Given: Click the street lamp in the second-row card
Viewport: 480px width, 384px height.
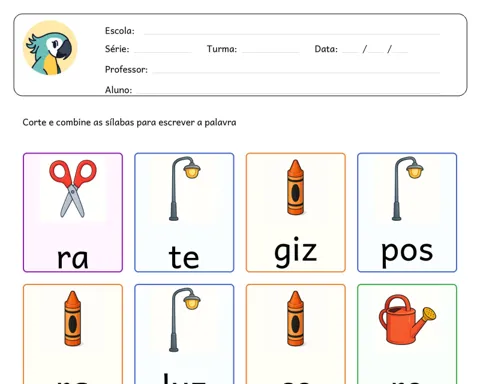Looking at the screenshot, I should 185,320.
